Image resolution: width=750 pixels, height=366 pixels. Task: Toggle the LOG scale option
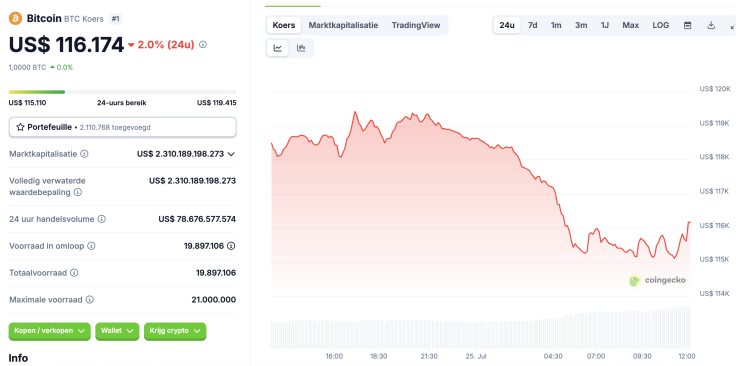661,25
